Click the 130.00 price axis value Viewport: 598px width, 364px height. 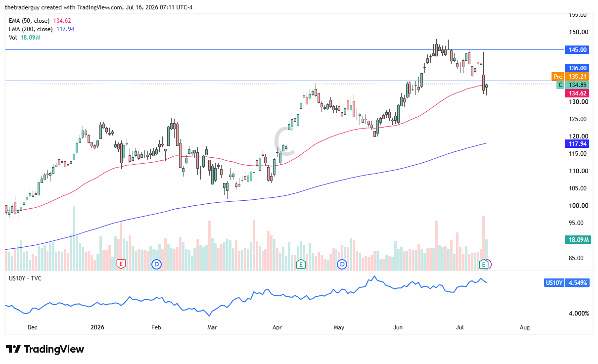point(578,102)
